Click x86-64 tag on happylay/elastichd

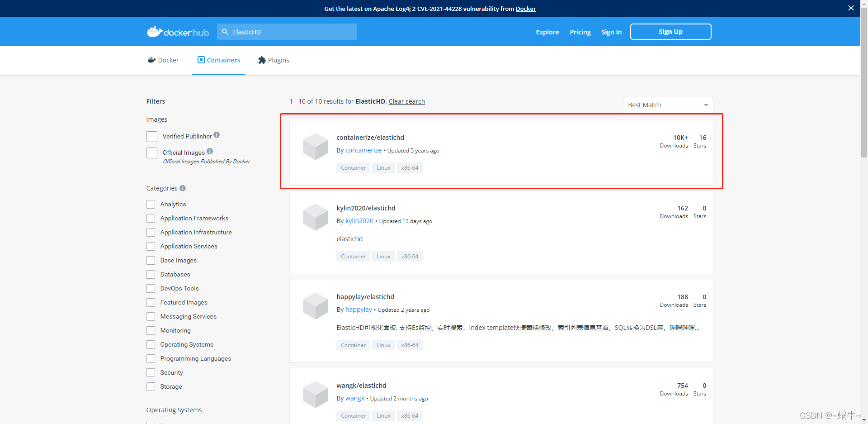click(410, 345)
